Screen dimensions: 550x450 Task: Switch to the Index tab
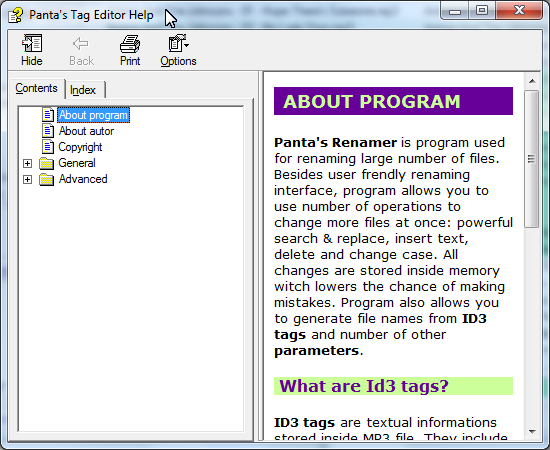pos(83,90)
